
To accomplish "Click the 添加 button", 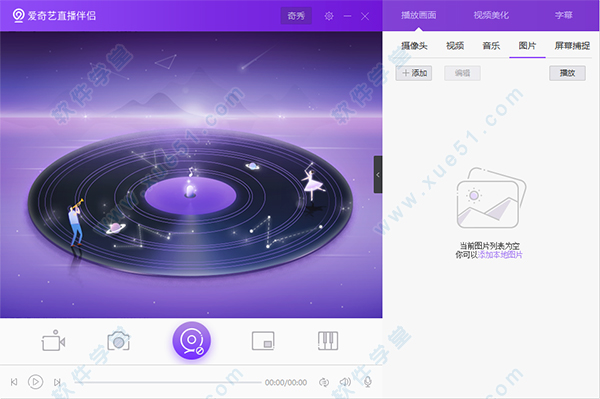I will pos(414,73).
